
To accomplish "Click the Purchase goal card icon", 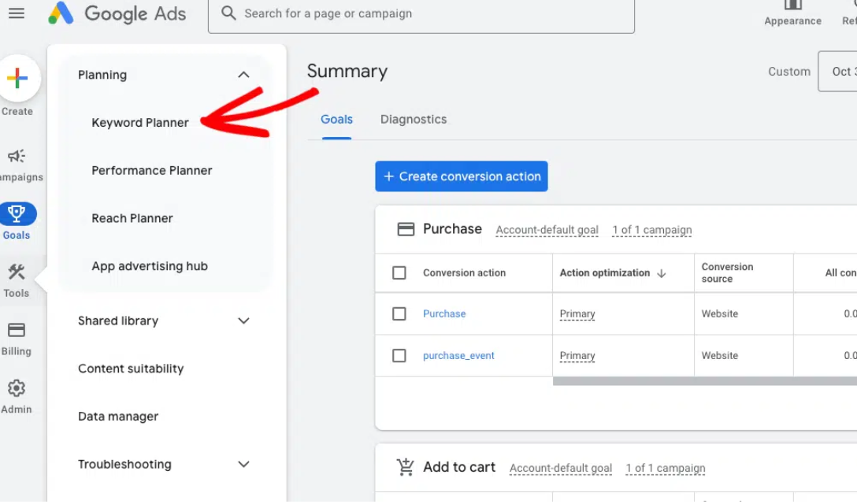I will 406,229.
